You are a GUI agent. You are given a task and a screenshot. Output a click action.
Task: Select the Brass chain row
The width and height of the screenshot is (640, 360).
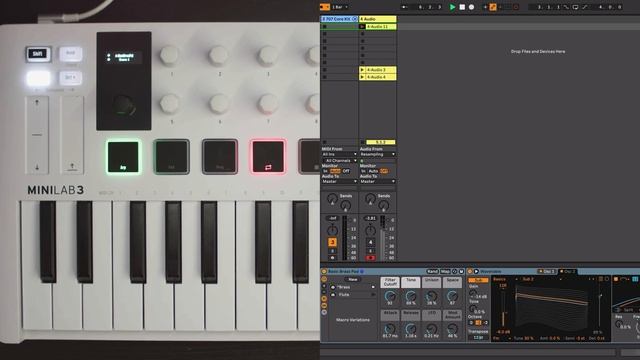pyautogui.click(x=353, y=287)
